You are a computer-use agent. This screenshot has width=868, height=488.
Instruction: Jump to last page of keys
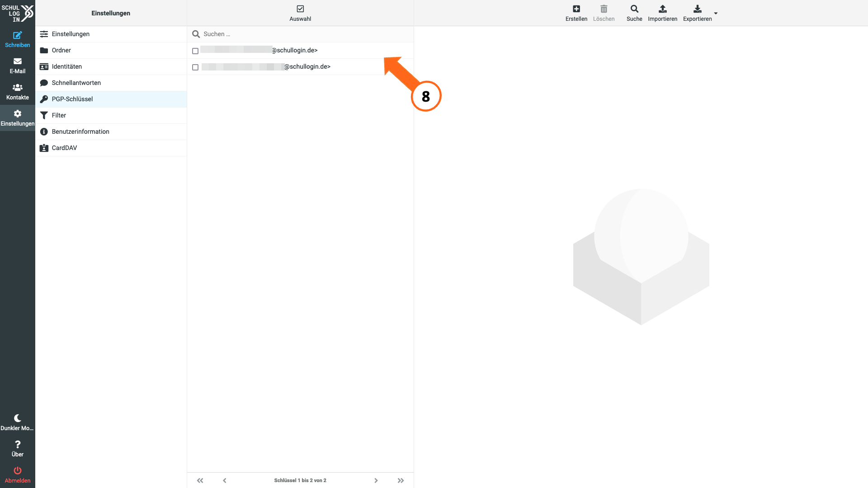coord(401,480)
